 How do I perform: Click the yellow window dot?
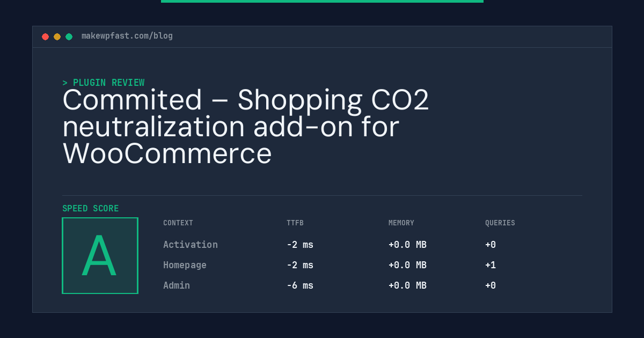coord(57,36)
